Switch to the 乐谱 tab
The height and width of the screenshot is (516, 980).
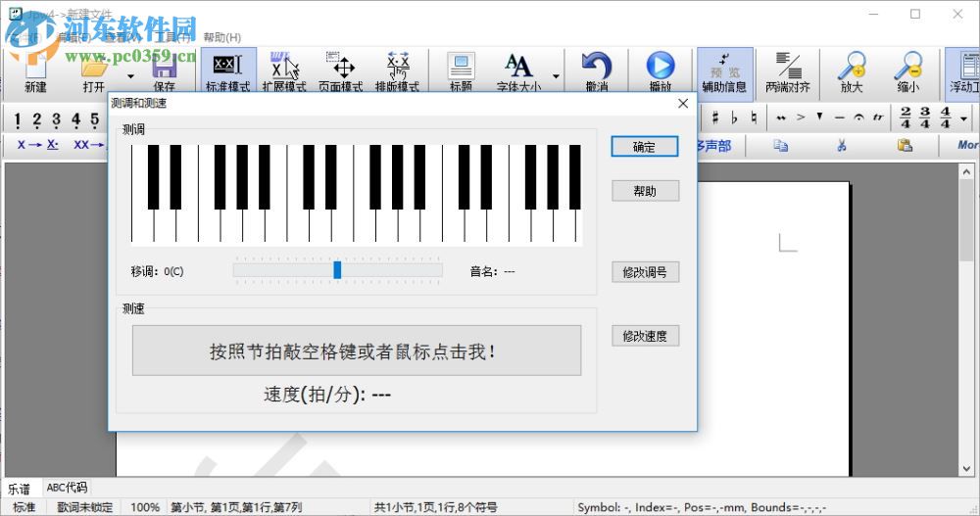pyautogui.click(x=19, y=489)
